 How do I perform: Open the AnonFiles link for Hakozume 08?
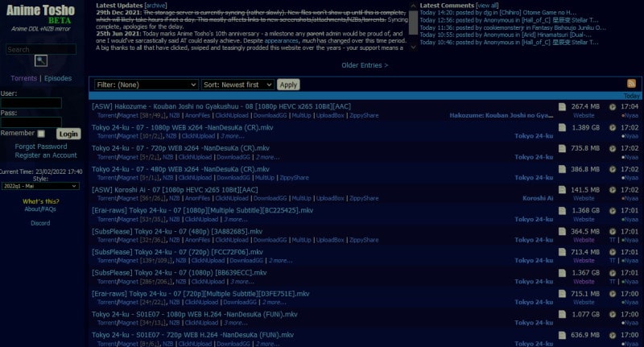coord(197,115)
